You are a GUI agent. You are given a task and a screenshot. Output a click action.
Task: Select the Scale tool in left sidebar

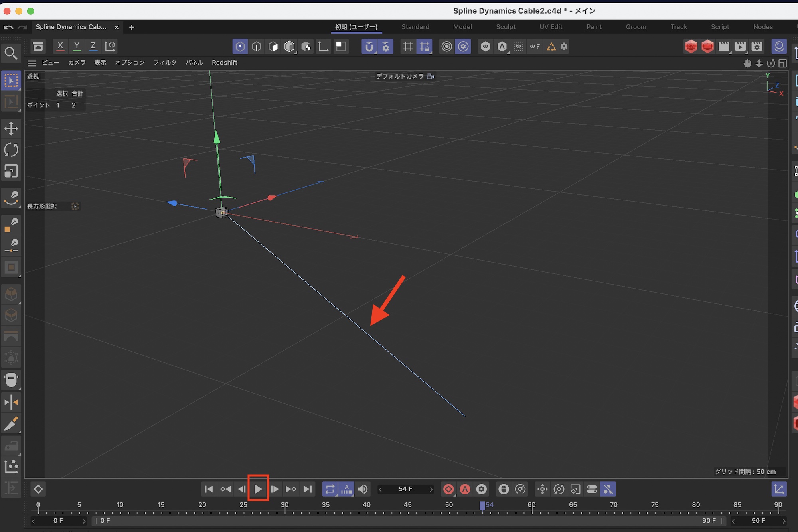click(x=11, y=171)
